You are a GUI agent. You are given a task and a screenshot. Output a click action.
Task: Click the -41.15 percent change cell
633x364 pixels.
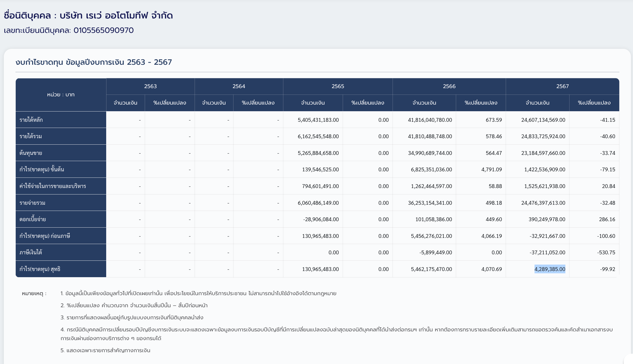(x=608, y=120)
